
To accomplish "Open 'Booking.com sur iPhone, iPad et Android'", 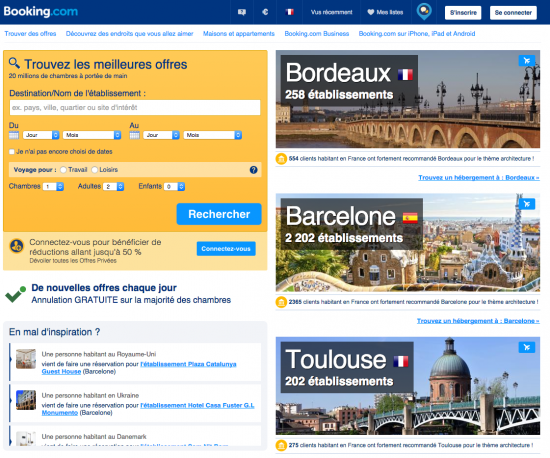I will [417, 34].
